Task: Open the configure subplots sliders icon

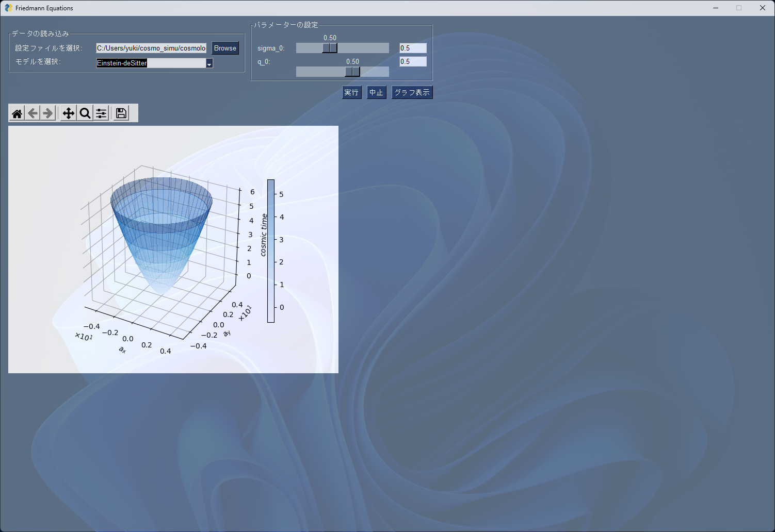Action: point(101,113)
